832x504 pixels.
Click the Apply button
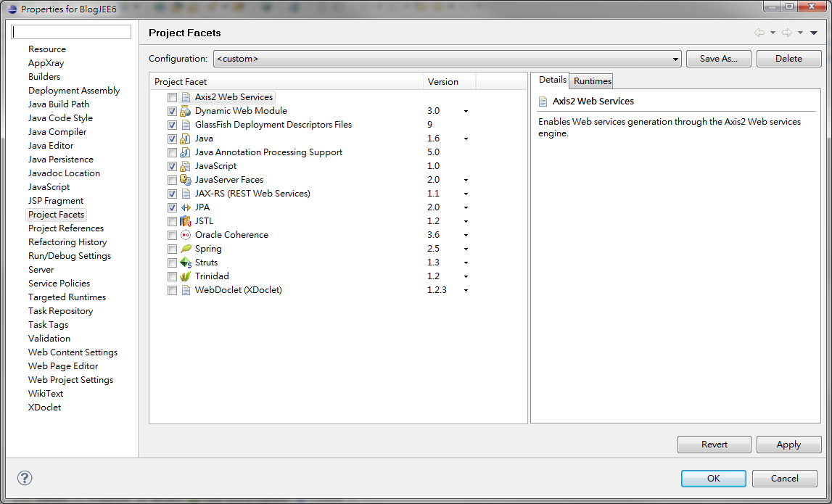[788, 445]
